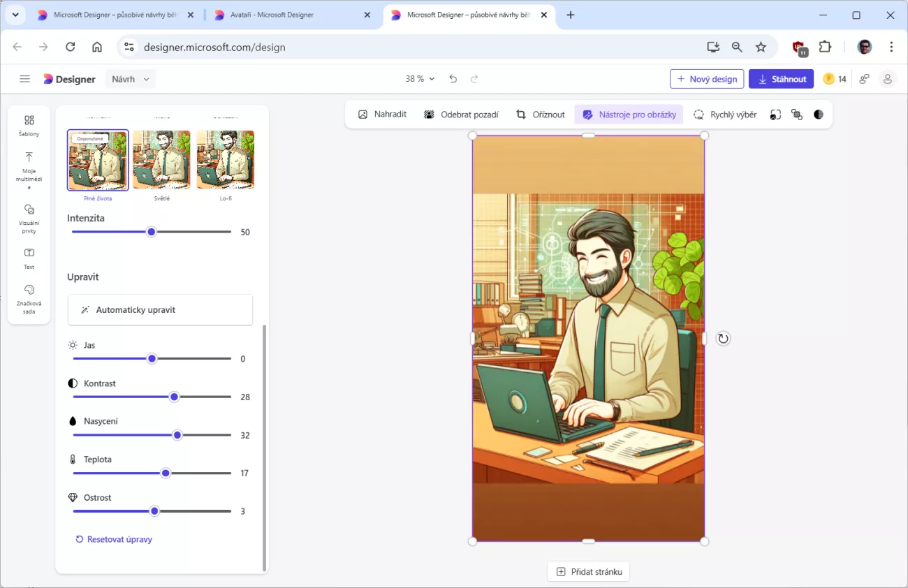Switch to first Microsoft Designer browser tab

click(x=109, y=15)
